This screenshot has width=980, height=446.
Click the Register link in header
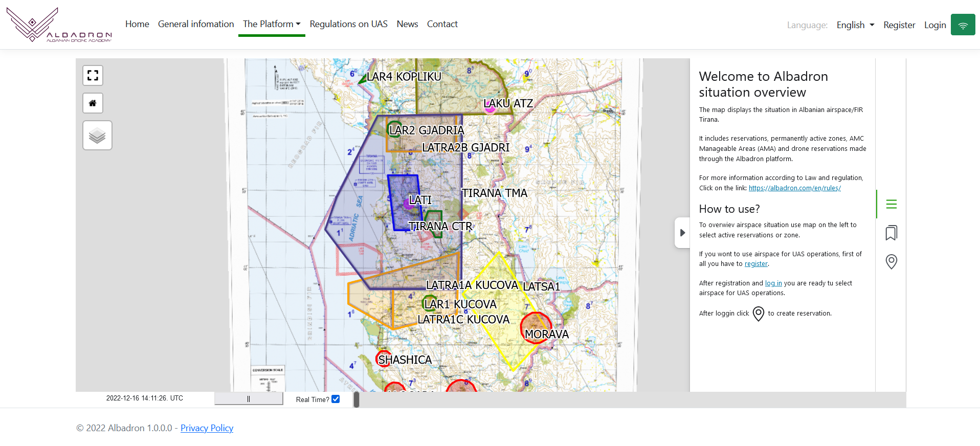pyautogui.click(x=899, y=25)
